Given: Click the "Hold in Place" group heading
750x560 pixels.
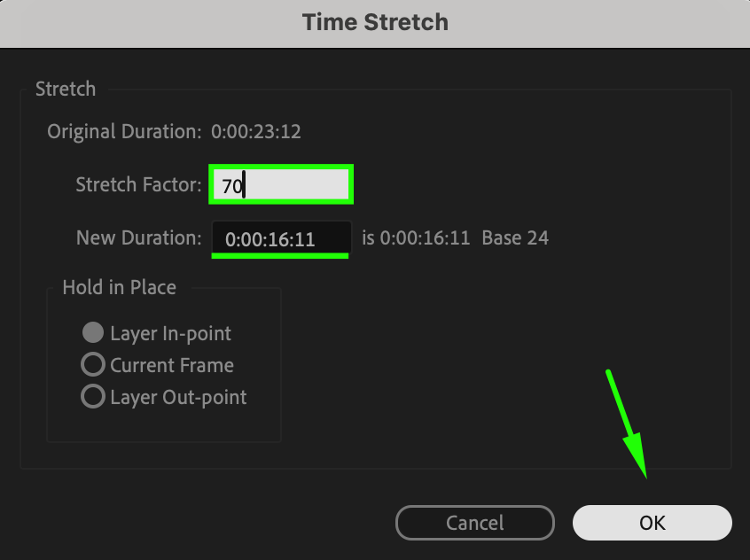Looking at the screenshot, I should coord(119,287).
